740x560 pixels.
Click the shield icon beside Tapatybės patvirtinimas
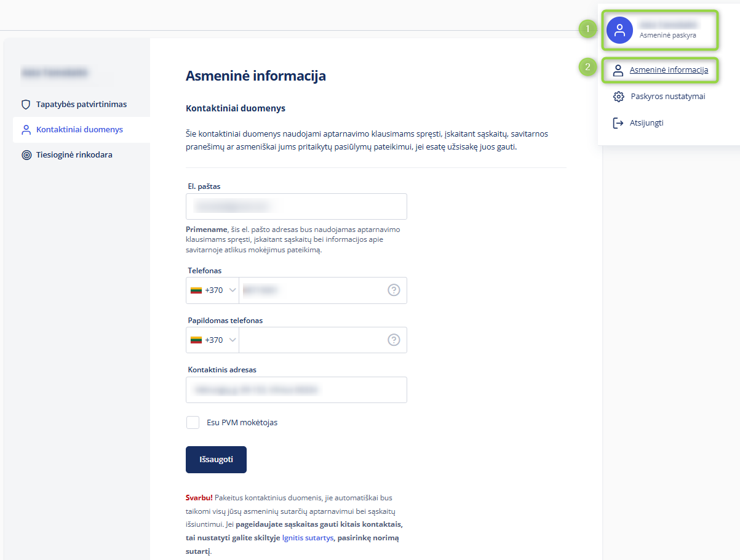coord(26,105)
